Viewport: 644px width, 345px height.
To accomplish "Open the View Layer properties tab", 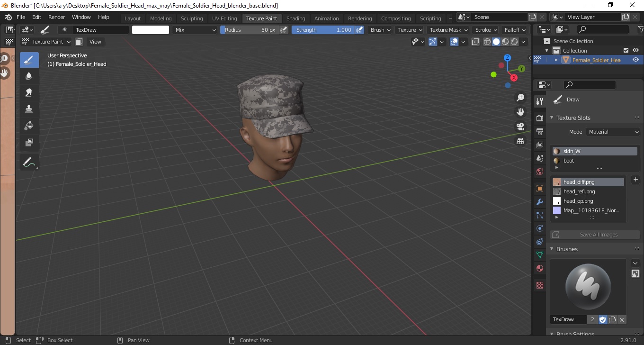I will pyautogui.click(x=539, y=145).
